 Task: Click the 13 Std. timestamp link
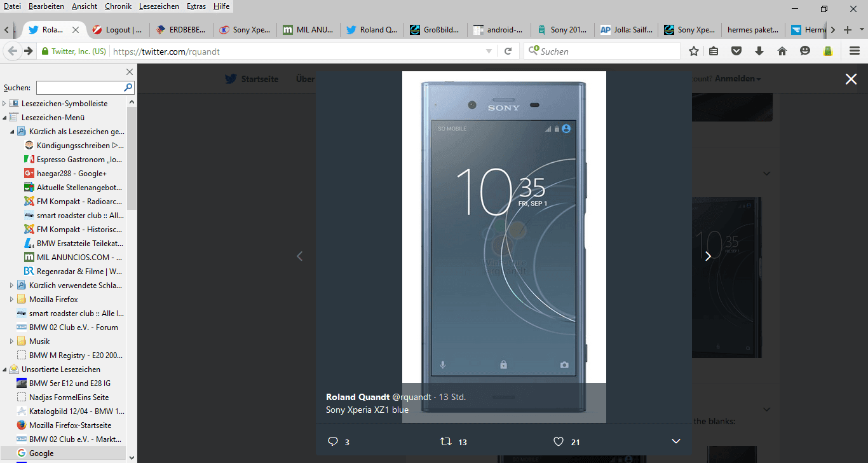[x=452, y=397]
